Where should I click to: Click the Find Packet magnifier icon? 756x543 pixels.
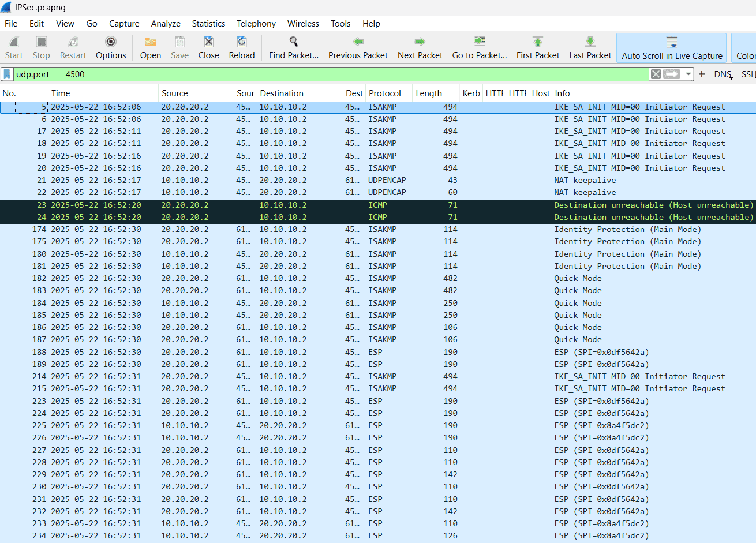pyautogui.click(x=293, y=42)
